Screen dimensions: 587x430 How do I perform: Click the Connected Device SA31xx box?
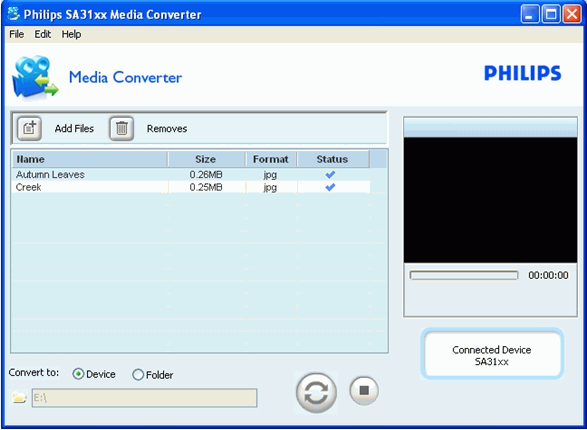492,354
